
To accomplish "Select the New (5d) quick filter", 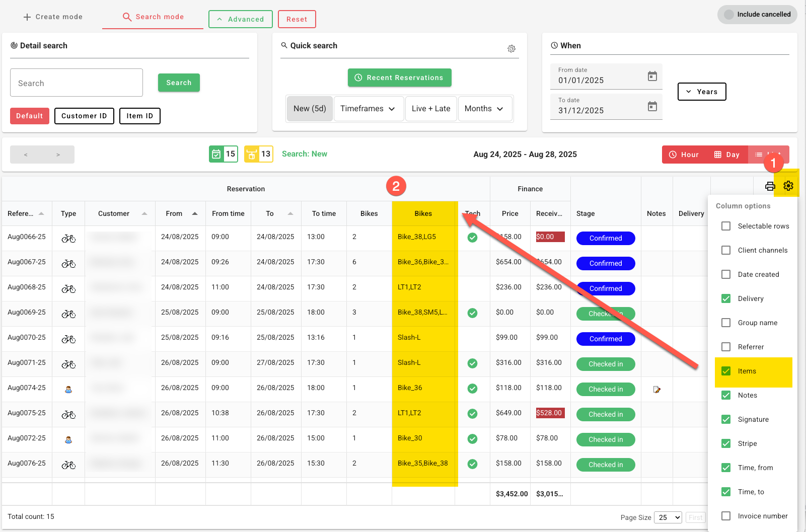I will coord(310,109).
